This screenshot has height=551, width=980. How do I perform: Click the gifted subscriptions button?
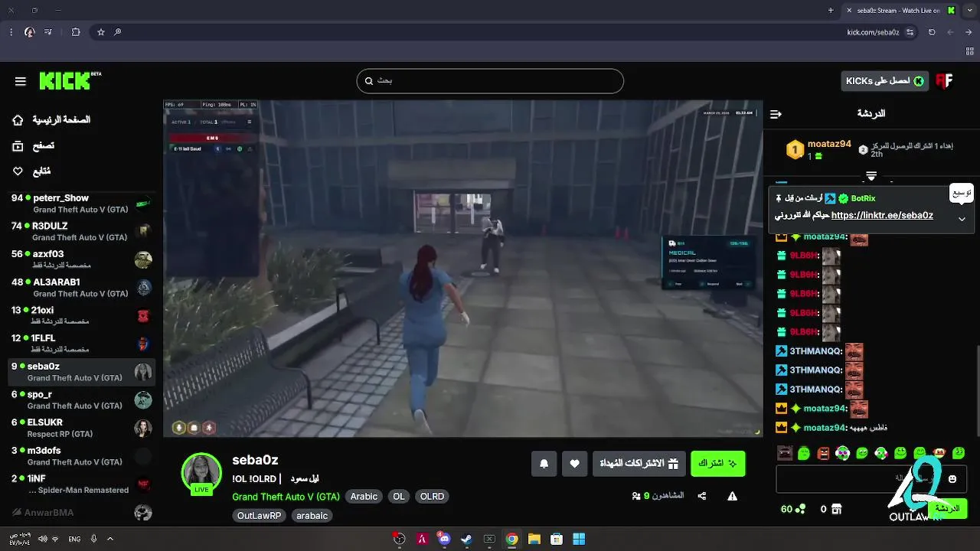pyautogui.click(x=639, y=463)
